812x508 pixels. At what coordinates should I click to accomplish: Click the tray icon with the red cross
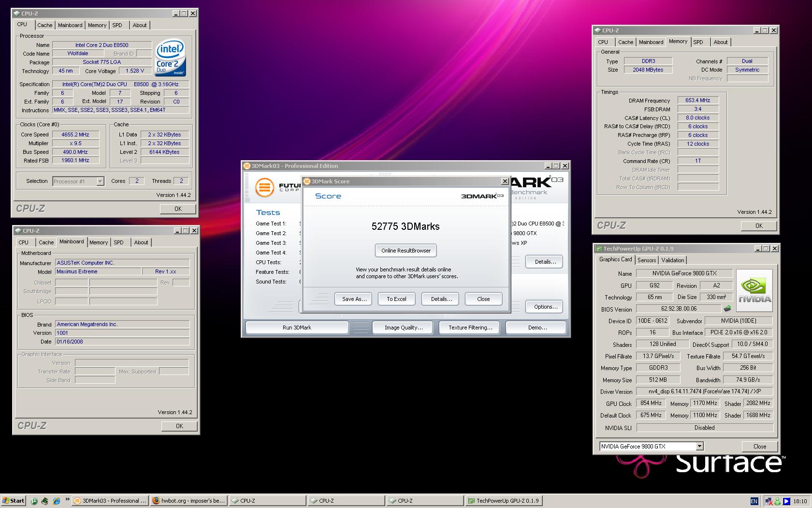click(769, 501)
